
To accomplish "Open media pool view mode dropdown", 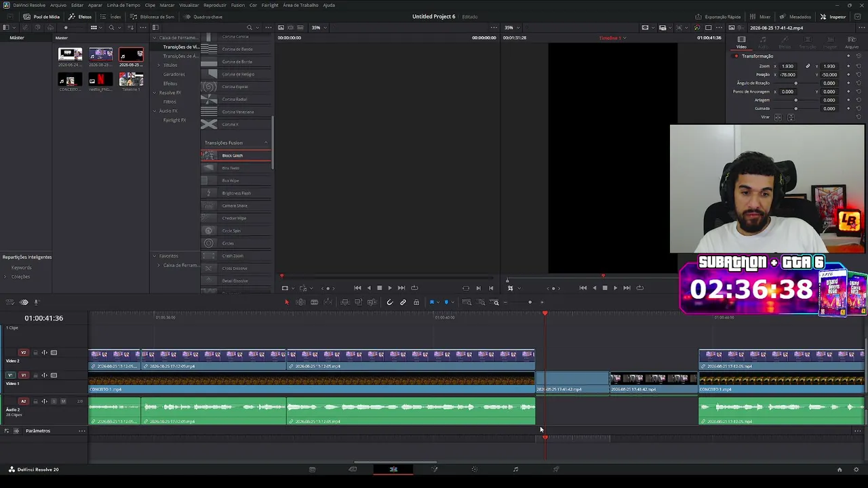I will 96,28.
